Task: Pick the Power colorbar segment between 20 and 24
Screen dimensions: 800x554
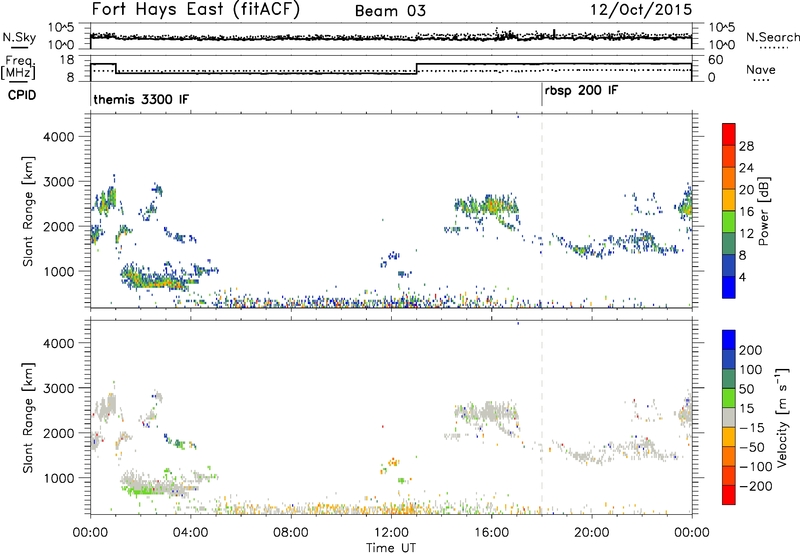Action: click(x=729, y=178)
